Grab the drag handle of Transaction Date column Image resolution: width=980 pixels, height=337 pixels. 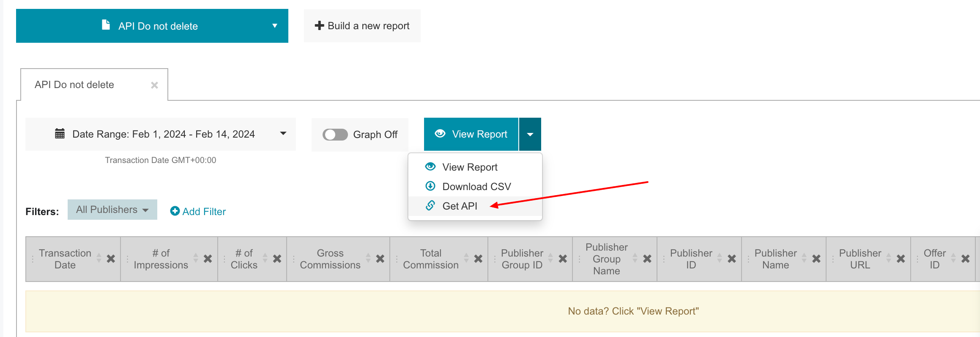33,259
